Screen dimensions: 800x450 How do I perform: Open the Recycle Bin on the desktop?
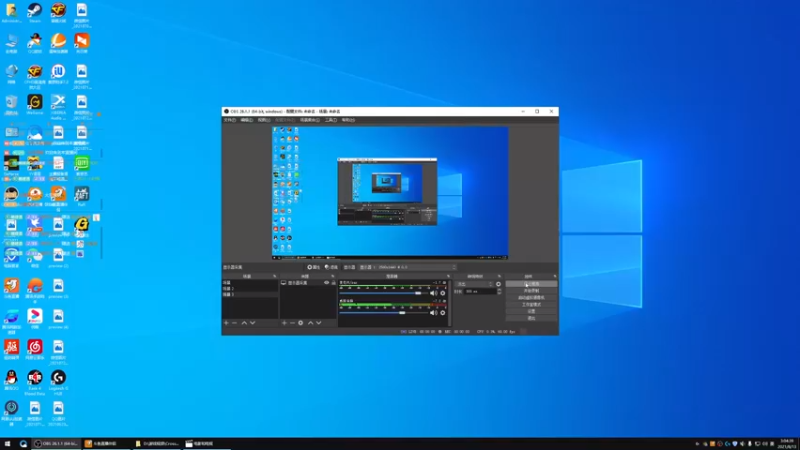click(x=11, y=104)
